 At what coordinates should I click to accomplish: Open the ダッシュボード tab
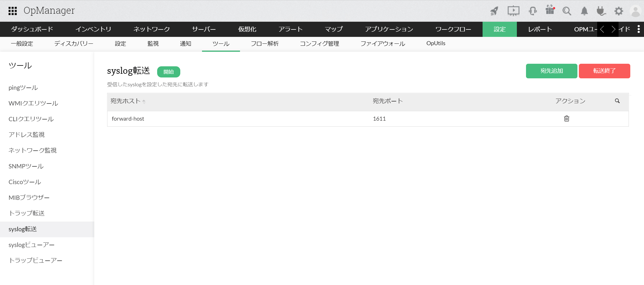(32, 29)
